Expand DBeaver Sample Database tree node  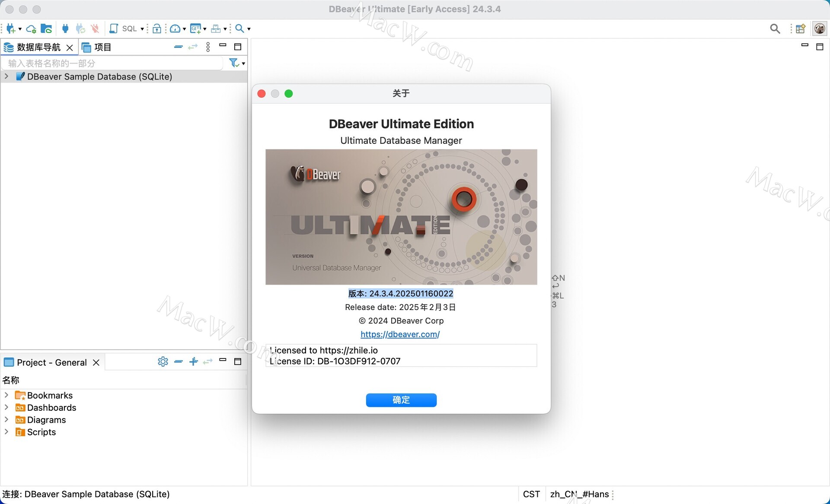(6, 76)
